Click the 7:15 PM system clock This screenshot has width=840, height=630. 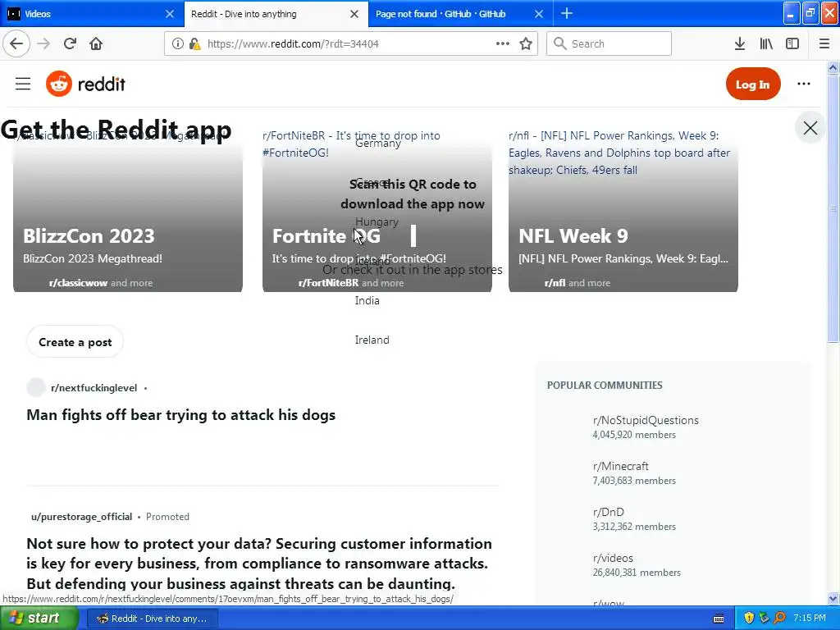pos(810,618)
